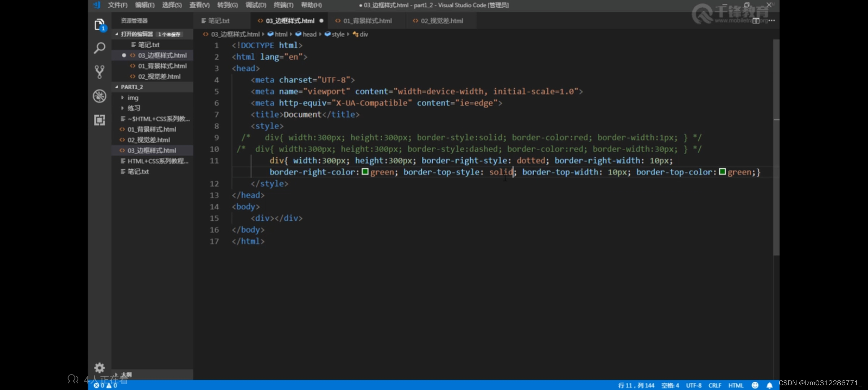Change file encoding UTF-8
This screenshot has width=868, height=390.
click(694, 385)
